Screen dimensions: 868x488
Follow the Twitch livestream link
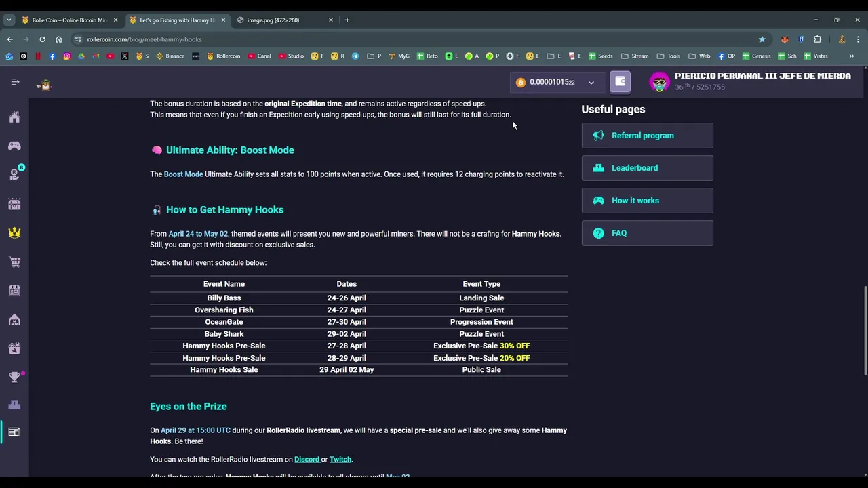coord(340,460)
